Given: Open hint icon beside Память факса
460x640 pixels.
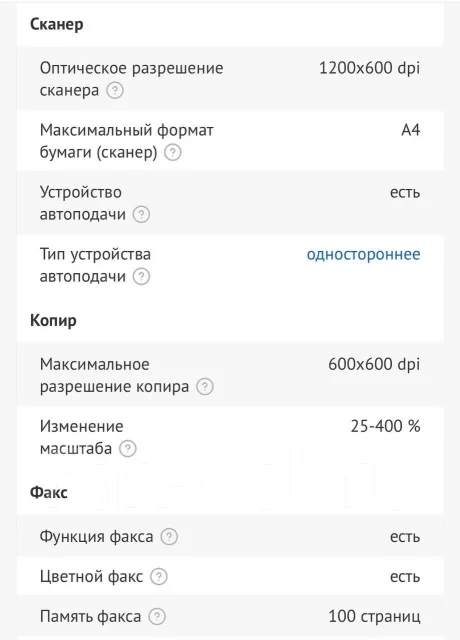Looking at the screenshot, I should coord(157,617).
